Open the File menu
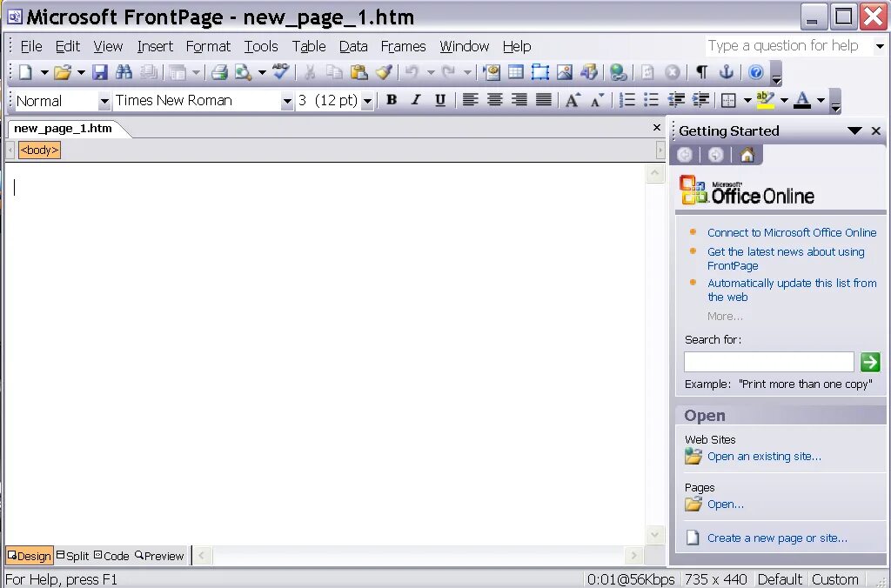The height and width of the screenshot is (588, 891). pos(31,46)
